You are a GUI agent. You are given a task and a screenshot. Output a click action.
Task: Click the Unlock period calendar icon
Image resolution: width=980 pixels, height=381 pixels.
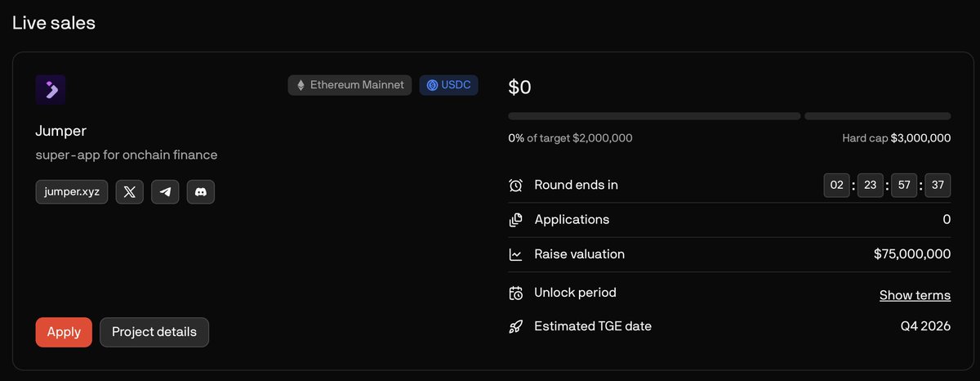(x=515, y=293)
